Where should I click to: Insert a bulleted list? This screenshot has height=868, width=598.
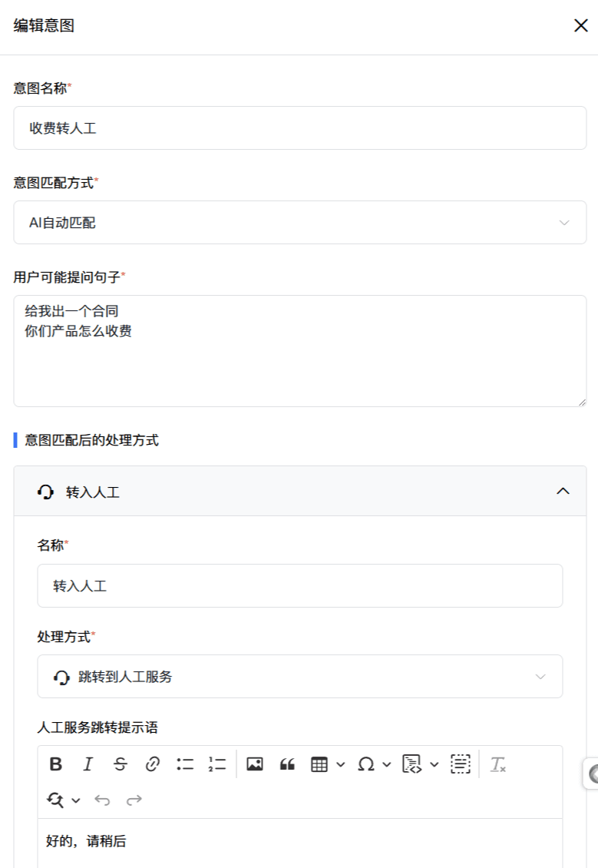pos(185,764)
